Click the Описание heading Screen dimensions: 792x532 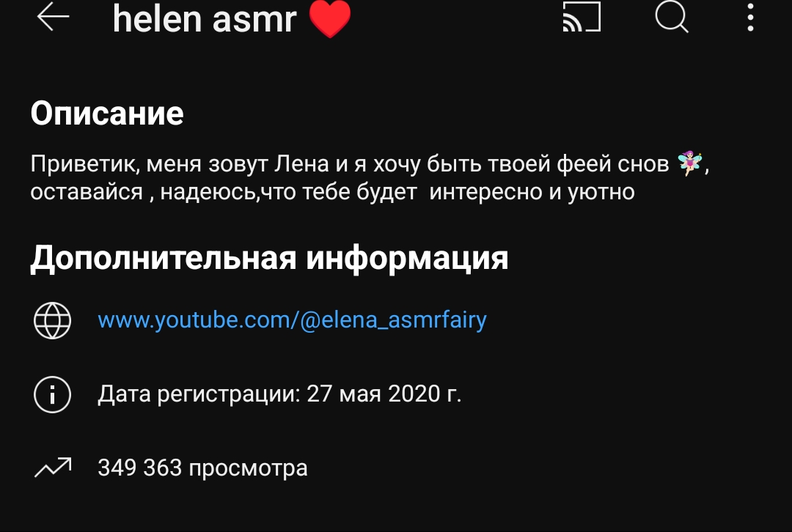pos(106,113)
